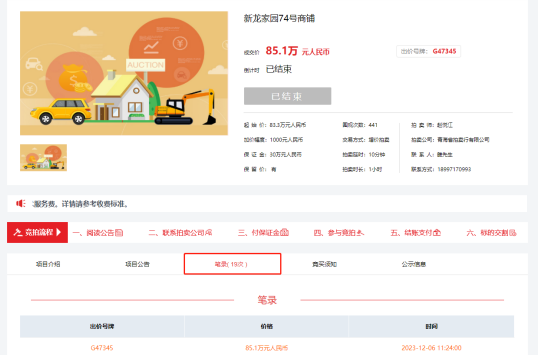Click the gavel icon in 竞拍流程
The height and width of the screenshot is (362, 538).
pyautogui.click(x=17, y=232)
